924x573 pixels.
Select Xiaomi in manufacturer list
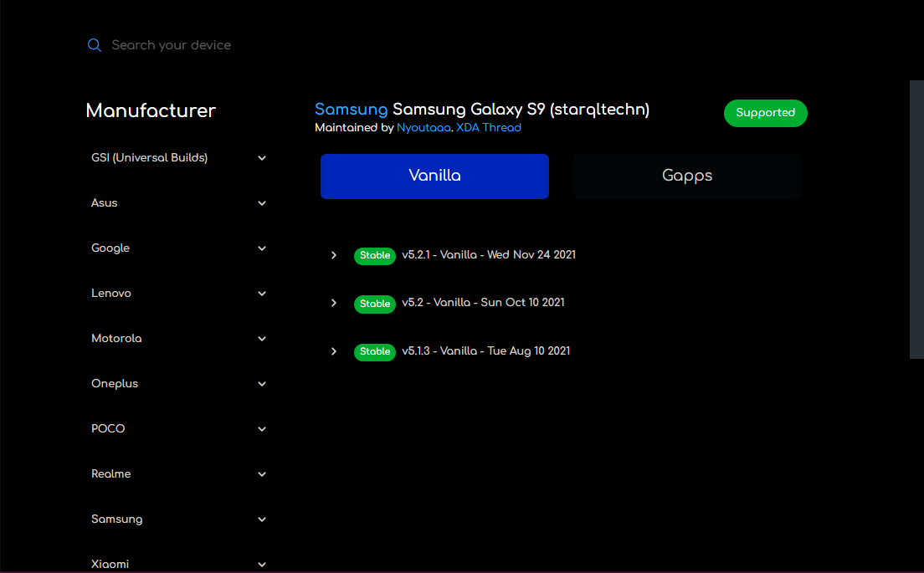click(x=110, y=564)
